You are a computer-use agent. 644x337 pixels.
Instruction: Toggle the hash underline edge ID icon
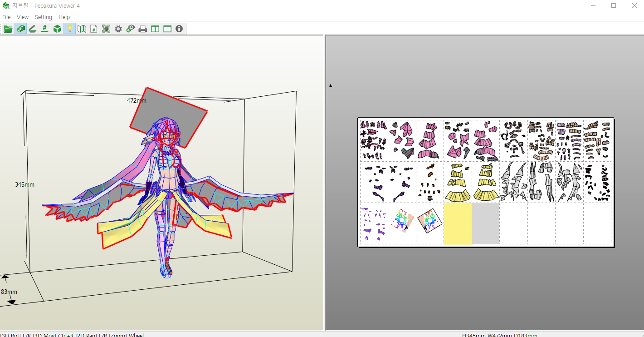45,29
